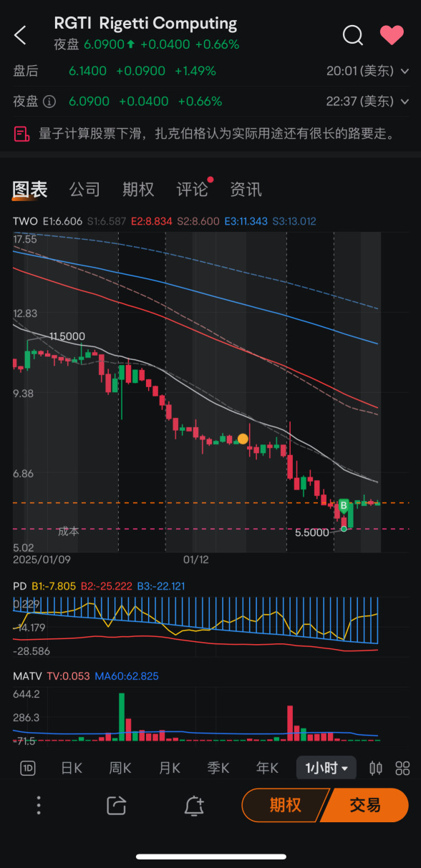Select the B2:-25.222 indicator value
The height and width of the screenshot is (868, 421).
(x=107, y=586)
